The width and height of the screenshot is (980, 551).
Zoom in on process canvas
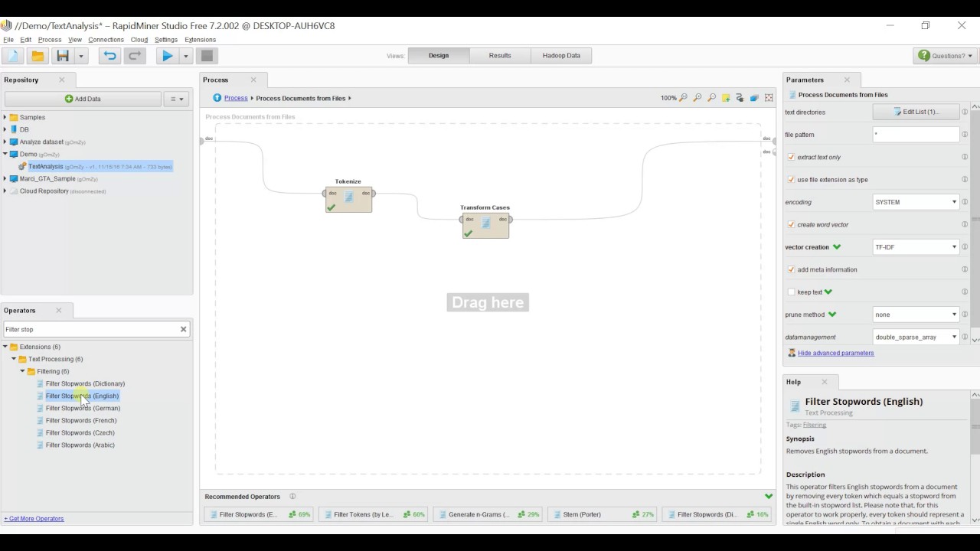pos(697,98)
